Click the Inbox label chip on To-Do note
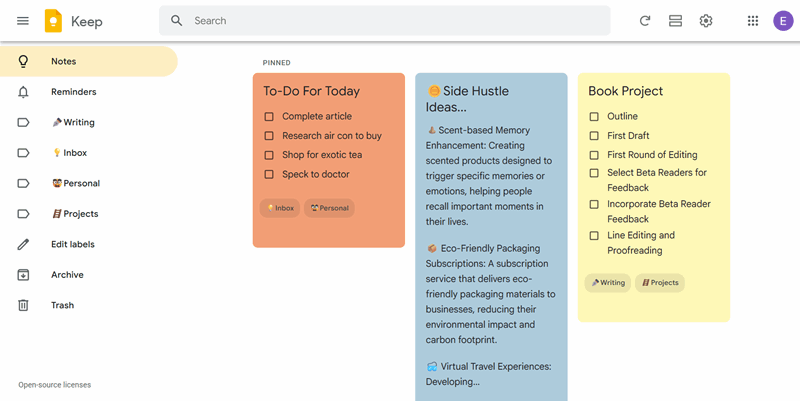The height and width of the screenshot is (401, 800). click(x=280, y=208)
